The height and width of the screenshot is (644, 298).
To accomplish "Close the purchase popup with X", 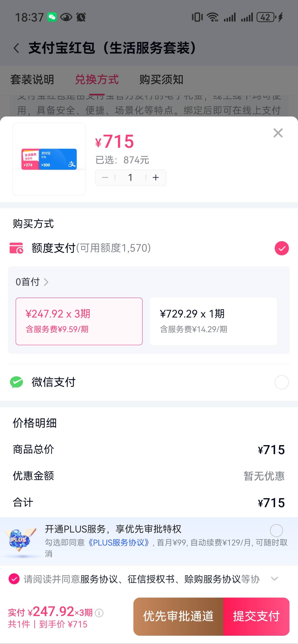I will (278, 133).
